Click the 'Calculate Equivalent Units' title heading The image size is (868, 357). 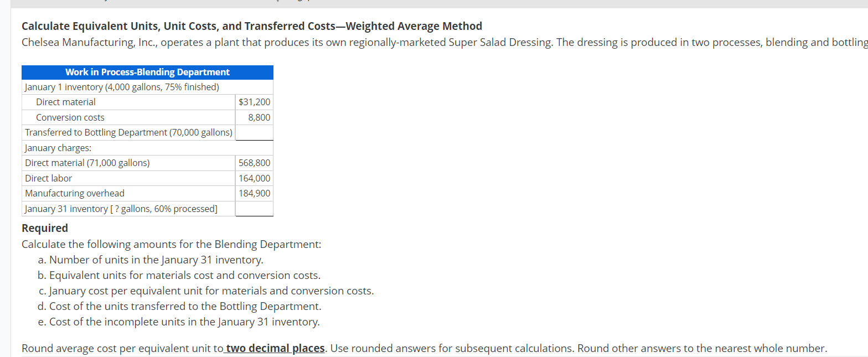pyautogui.click(x=252, y=26)
